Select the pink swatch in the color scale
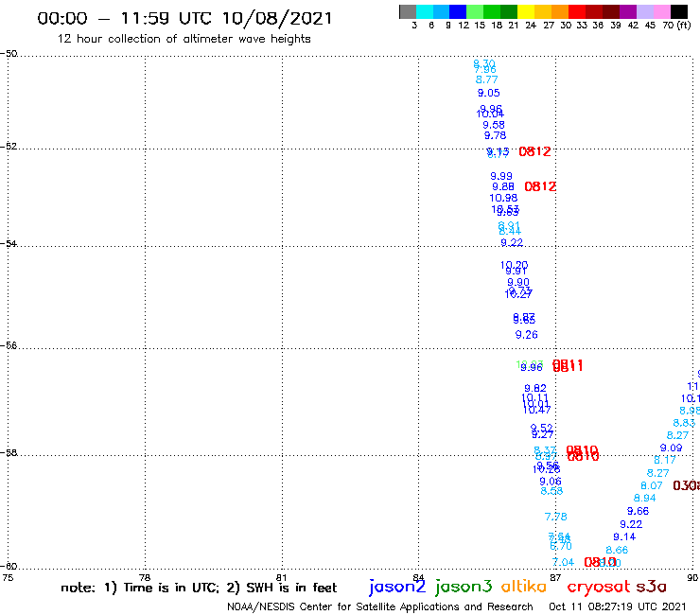700x615 pixels. click(661, 11)
